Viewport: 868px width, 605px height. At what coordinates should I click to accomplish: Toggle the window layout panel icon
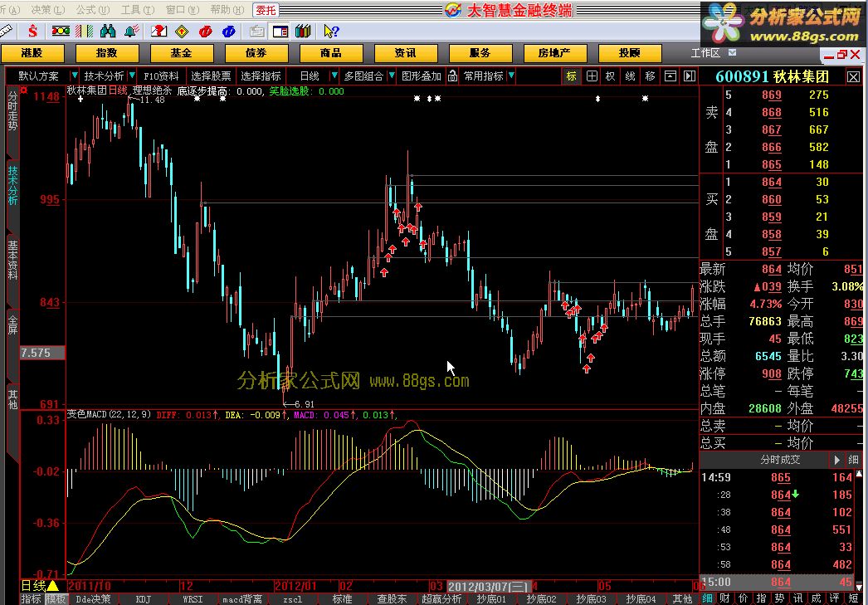coord(280,32)
